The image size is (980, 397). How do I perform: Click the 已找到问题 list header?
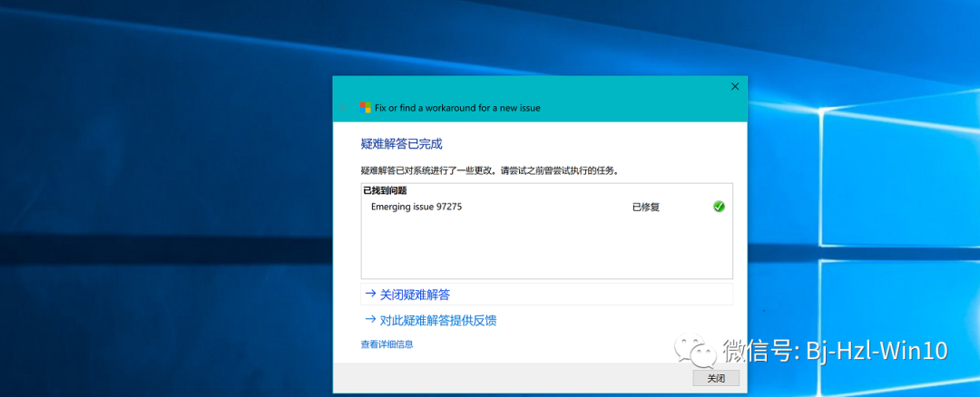385,190
